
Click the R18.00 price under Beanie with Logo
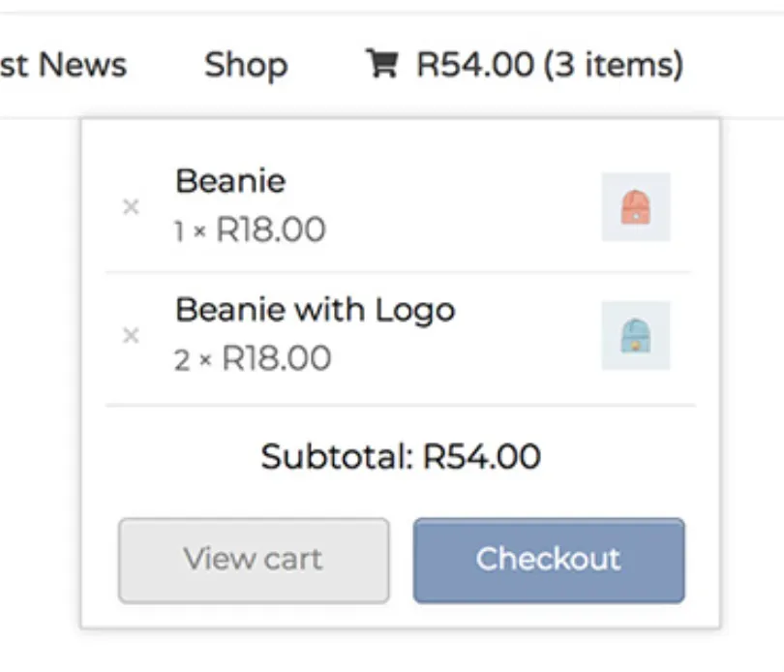(281, 359)
